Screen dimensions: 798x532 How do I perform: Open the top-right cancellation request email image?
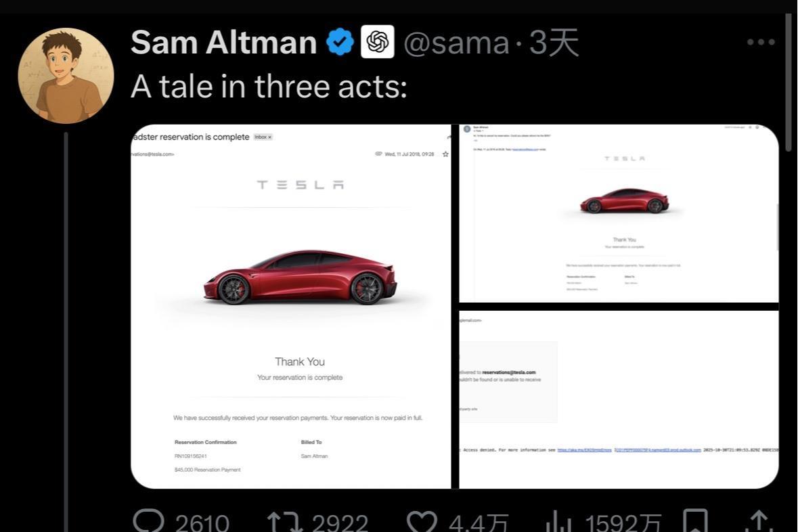coord(619,213)
